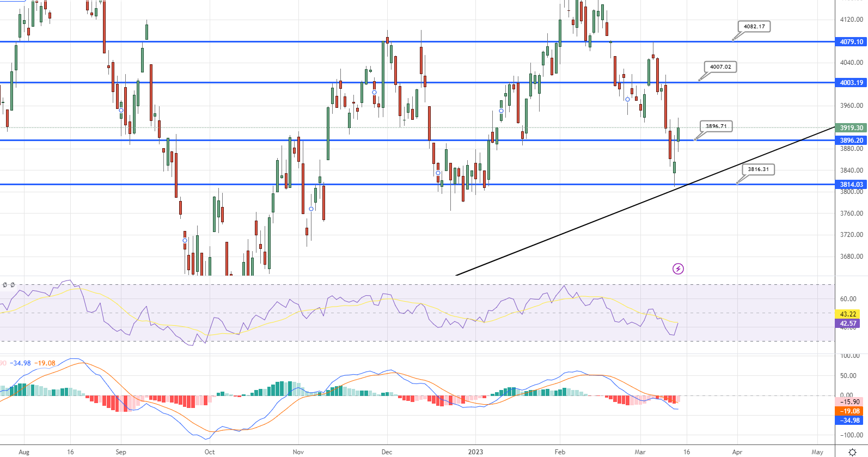The width and height of the screenshot is (868, 457).
Task: Click the Nov label on time axis
Action: (298, 452)
